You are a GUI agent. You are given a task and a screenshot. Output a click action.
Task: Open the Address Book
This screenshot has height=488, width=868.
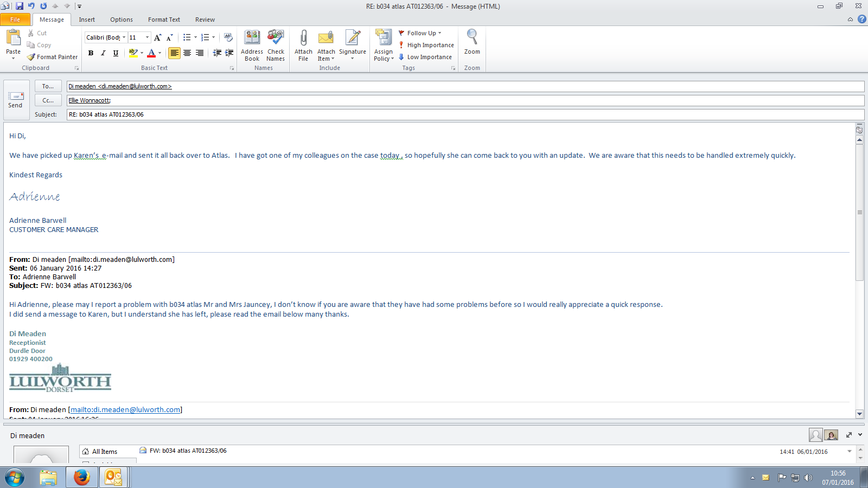[252, 46]
